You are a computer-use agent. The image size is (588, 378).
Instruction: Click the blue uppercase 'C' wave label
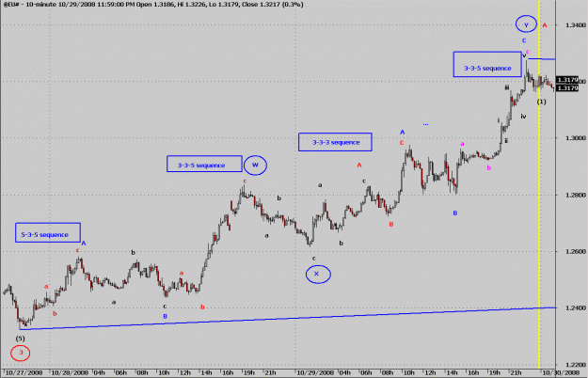click(524, 40)
